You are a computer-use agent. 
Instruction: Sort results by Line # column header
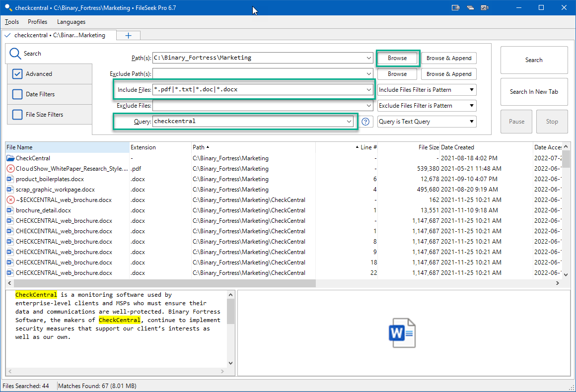click(347, 147)
